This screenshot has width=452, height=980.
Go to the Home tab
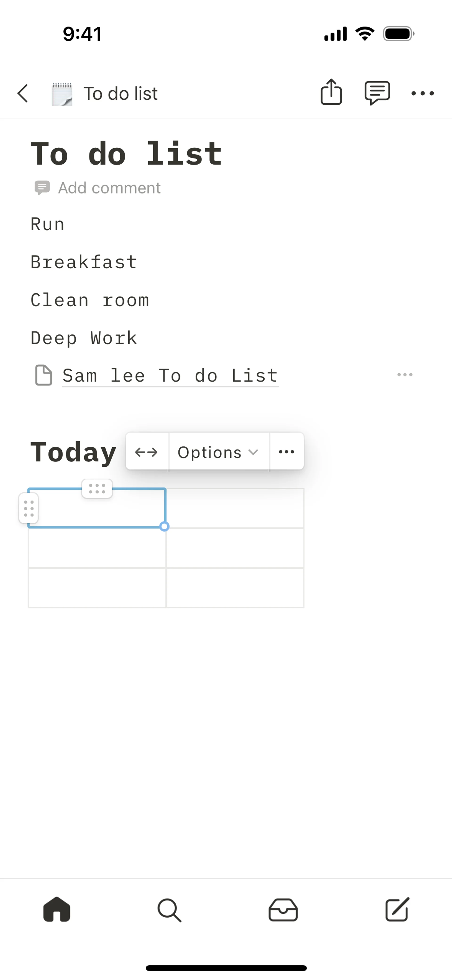(57, 910)
